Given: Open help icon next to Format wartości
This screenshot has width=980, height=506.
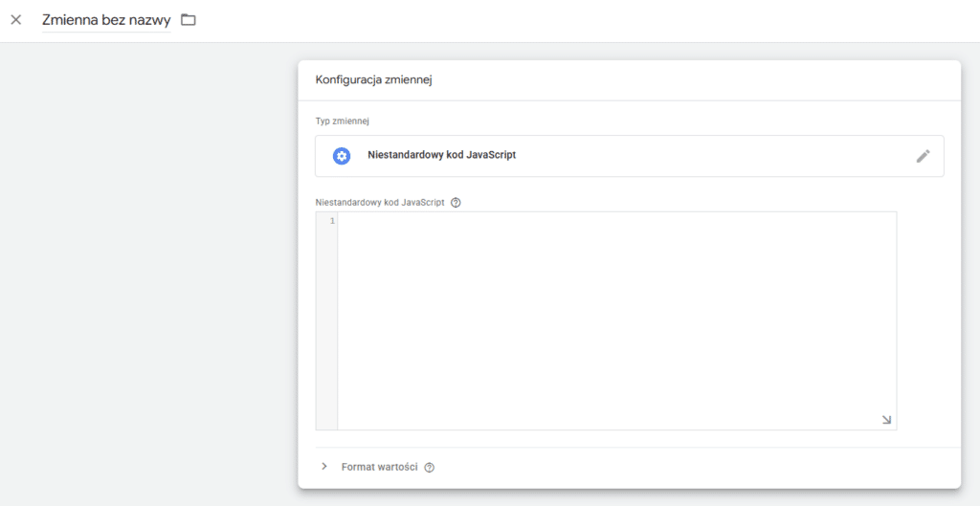Looking at the screenshot, I should [430, 468].
